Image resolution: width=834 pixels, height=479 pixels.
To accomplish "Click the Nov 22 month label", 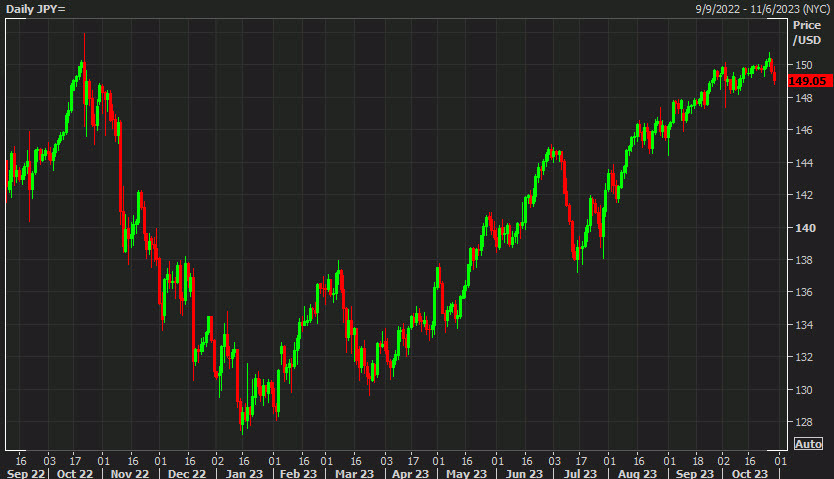I will (x=130, y=473).
